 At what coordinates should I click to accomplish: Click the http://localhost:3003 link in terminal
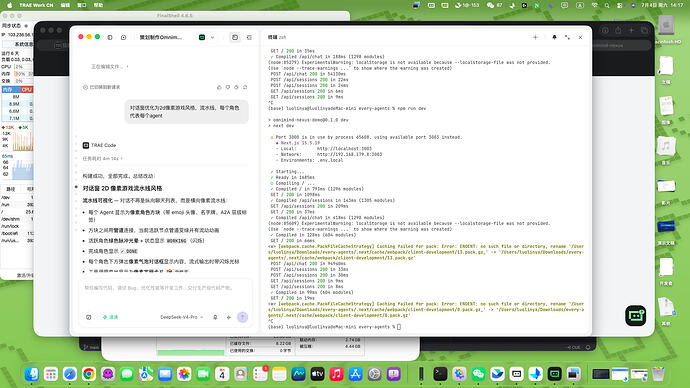(x=344, y=149)
